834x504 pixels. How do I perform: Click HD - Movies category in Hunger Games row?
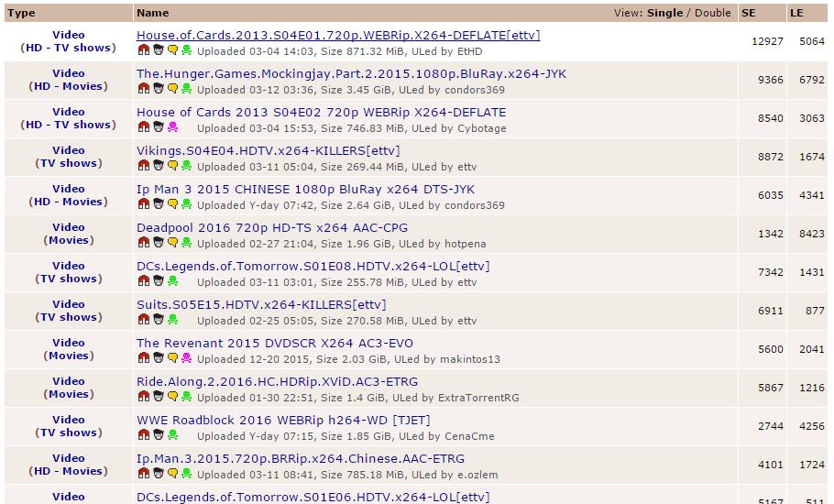point(68,86)
